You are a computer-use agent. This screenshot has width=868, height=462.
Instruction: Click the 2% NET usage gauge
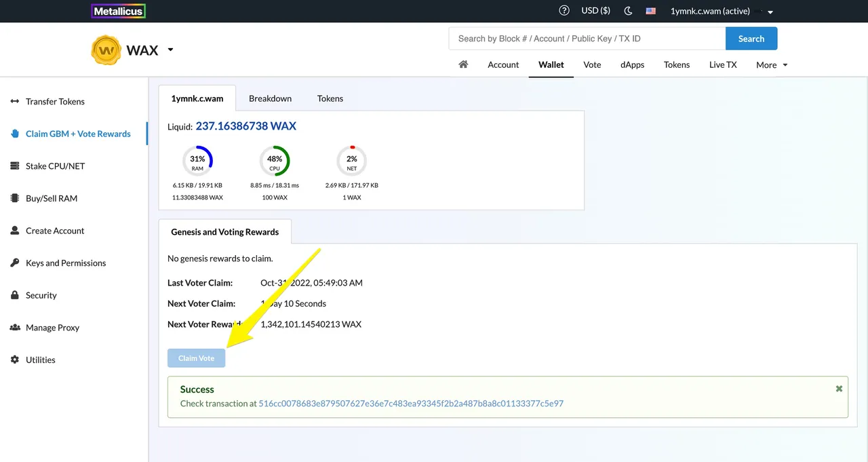351,161
